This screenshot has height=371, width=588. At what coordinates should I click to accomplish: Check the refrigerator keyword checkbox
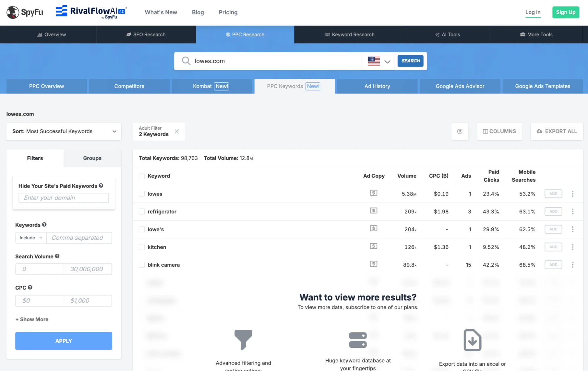pos(142,211)
